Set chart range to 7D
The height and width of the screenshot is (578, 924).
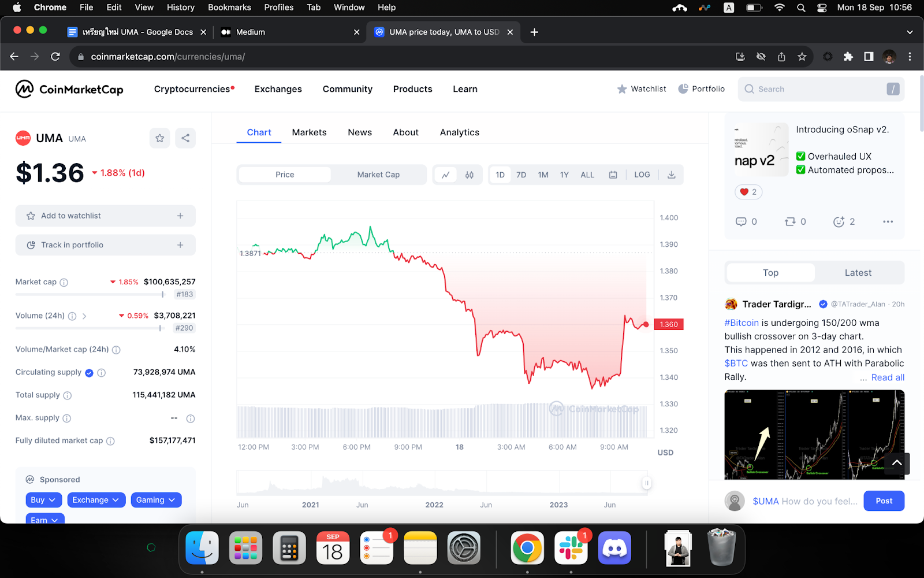(x=521, y=175)
